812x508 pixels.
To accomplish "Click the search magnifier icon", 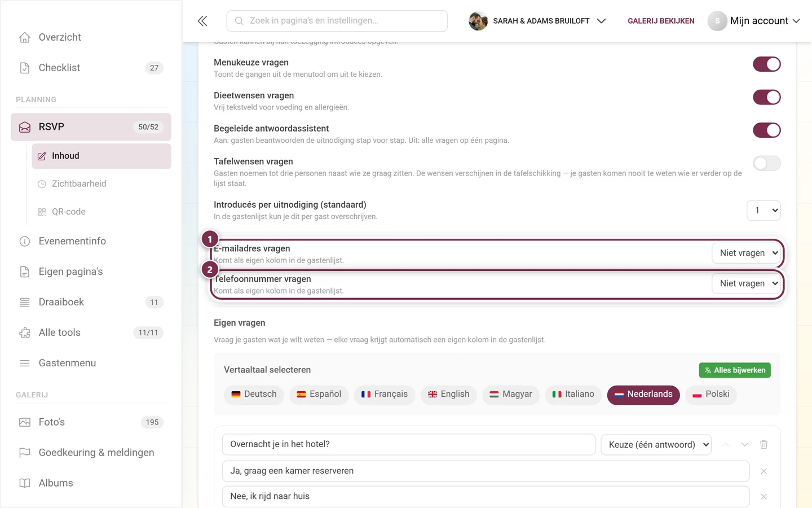I will (x=239, y=21).
